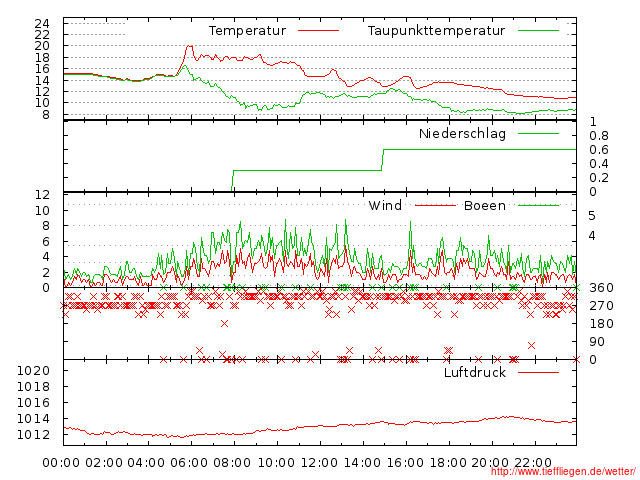Click the 1020 pressure axis value

(33, 371)
